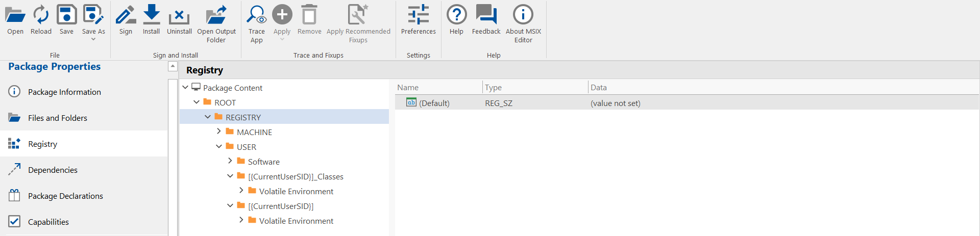
Task: Sort values by the Type column header
Action: coord(493,88)
